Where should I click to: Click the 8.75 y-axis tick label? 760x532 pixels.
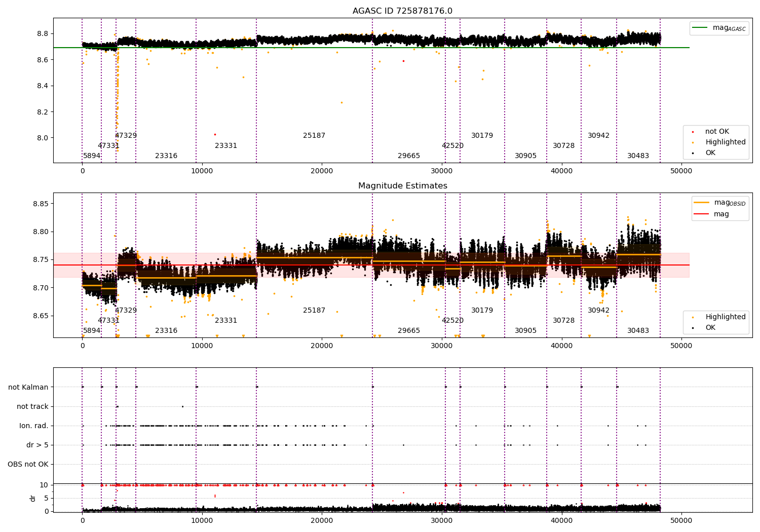coord(40,260)
